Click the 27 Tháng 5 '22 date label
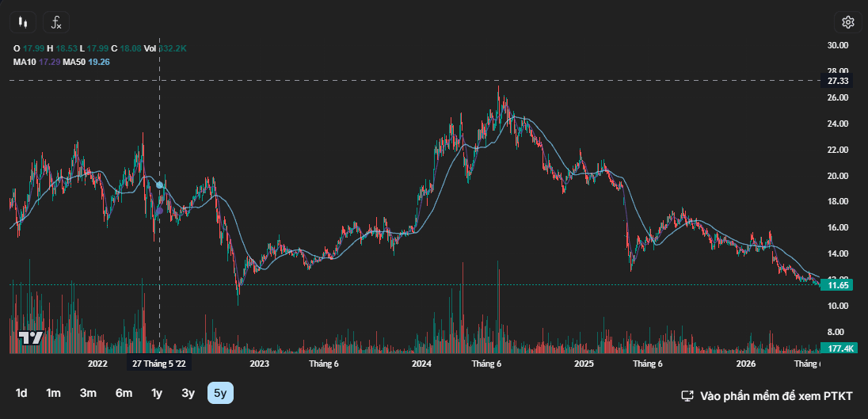868x419 pixels. (x=159, y=364)
